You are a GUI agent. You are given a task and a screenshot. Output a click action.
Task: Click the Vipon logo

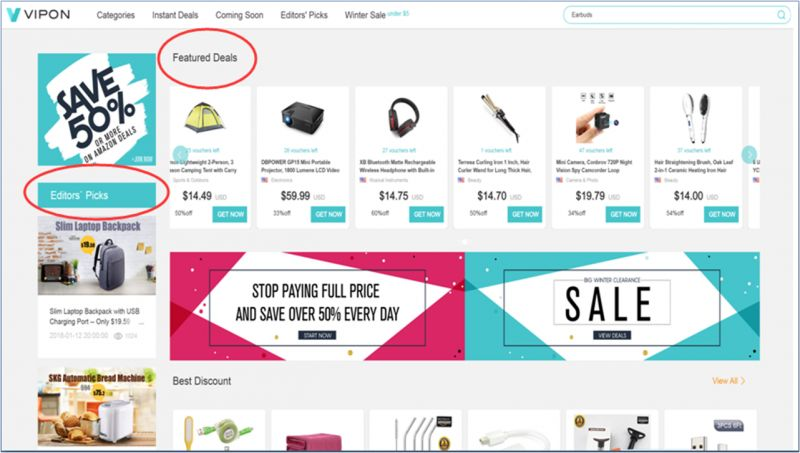[38, 15]
